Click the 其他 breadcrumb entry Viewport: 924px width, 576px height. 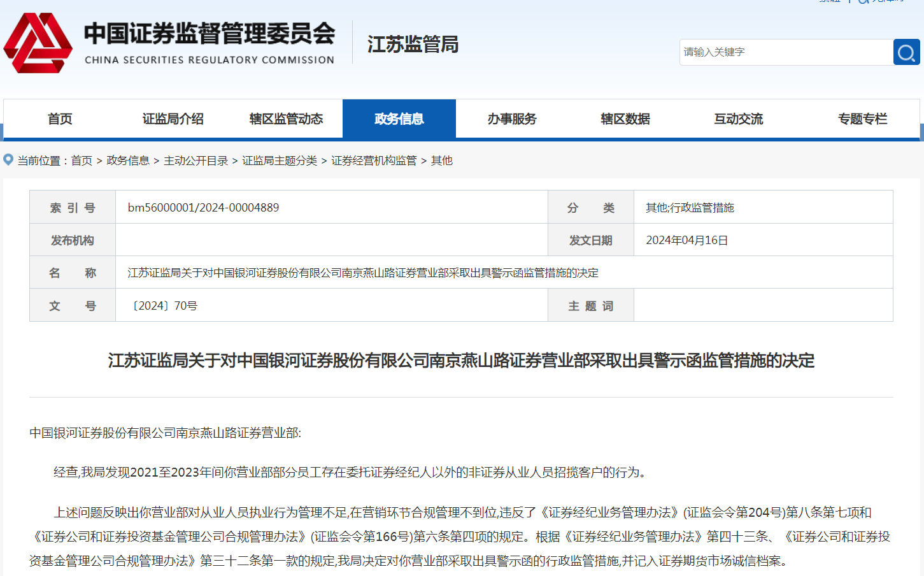click(443, 160)
